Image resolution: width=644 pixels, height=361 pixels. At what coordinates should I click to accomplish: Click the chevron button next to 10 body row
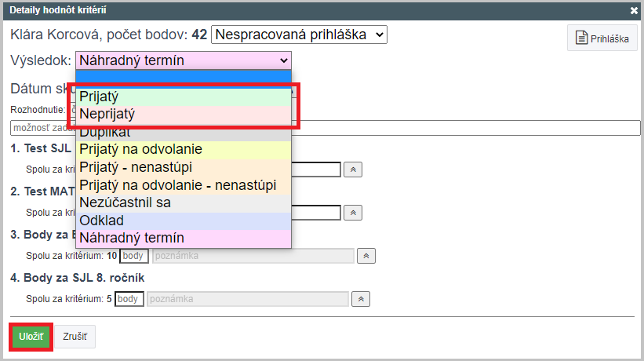pos(366,256)
